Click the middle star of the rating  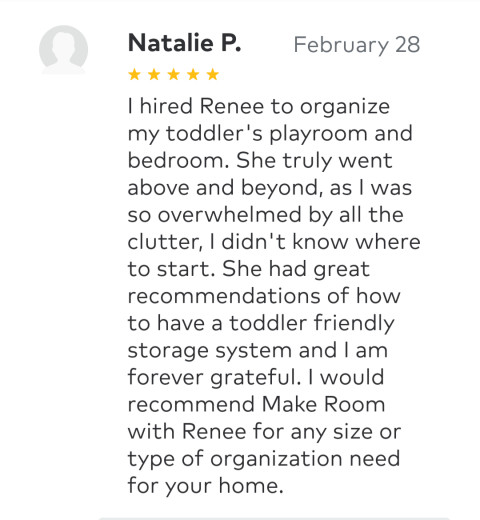(x=174, y=74)
